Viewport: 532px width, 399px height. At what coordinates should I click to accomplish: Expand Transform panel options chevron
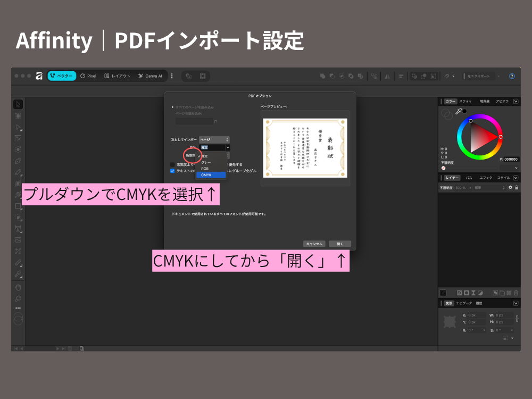[516, 303]
